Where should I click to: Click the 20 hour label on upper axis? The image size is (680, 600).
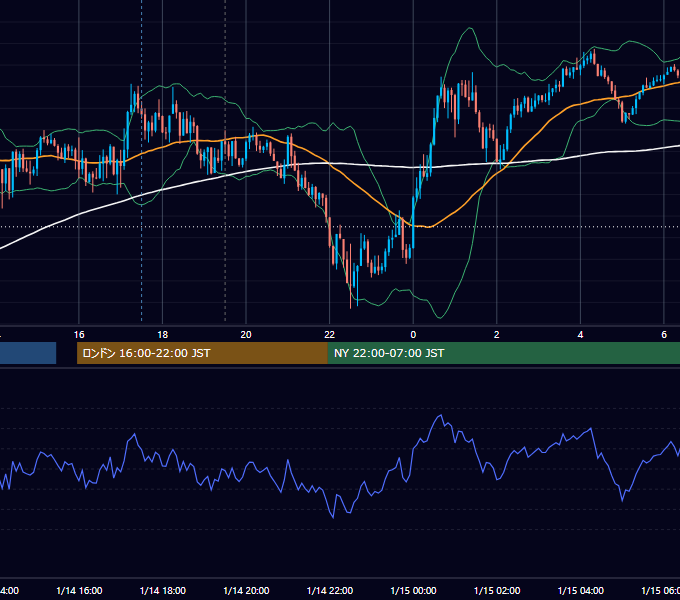[x=246, y=334]
